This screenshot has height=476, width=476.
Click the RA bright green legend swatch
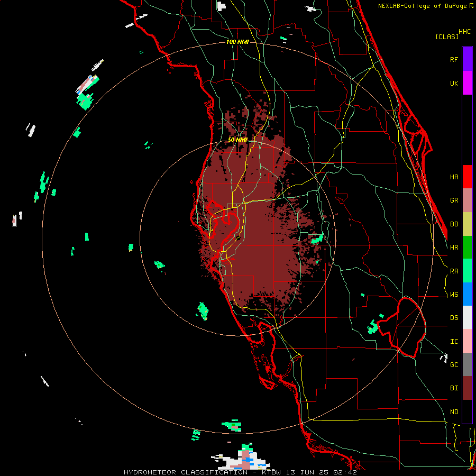click(x=467, y=271)
